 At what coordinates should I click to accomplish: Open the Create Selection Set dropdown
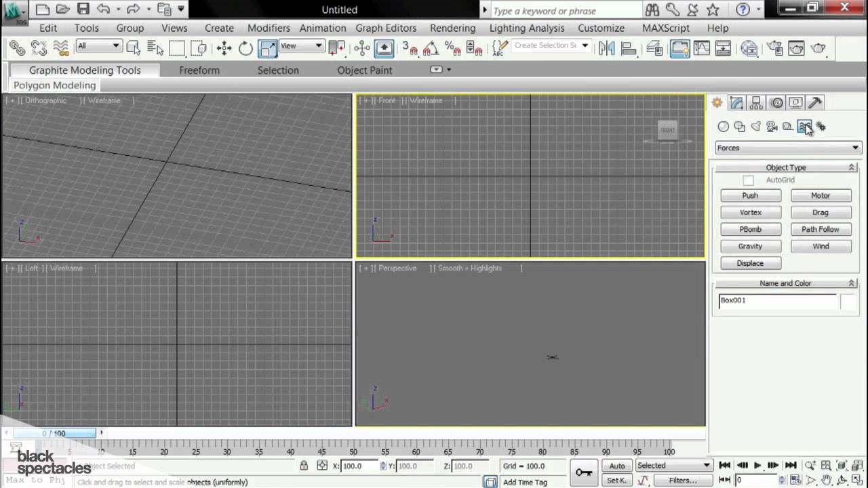(x=551, y=46)
